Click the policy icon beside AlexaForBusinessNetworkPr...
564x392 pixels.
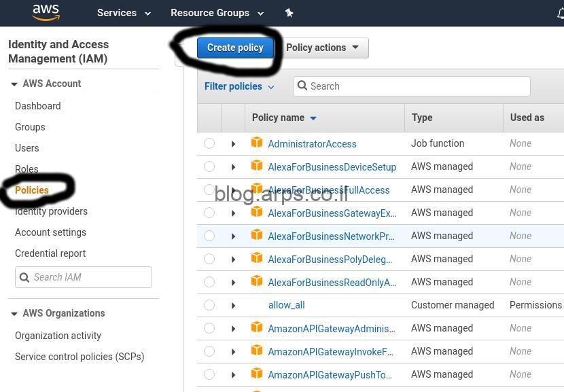[256, 235]
